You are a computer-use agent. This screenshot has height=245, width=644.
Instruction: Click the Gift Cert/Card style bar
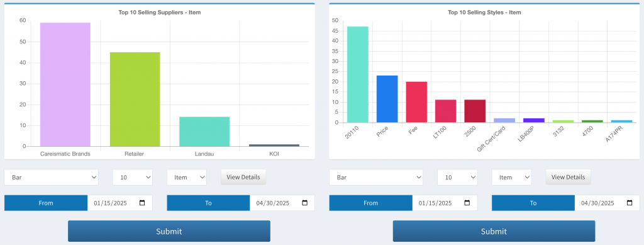[504, 120]
